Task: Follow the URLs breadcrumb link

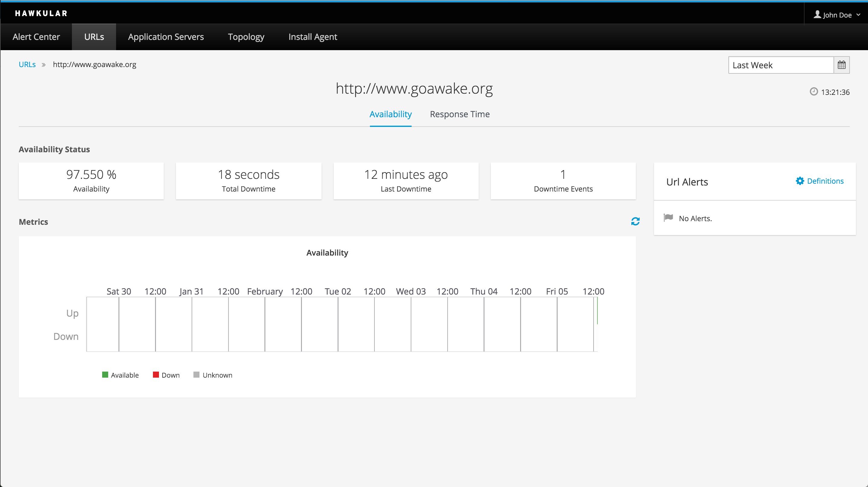Action: pos(27,64)
